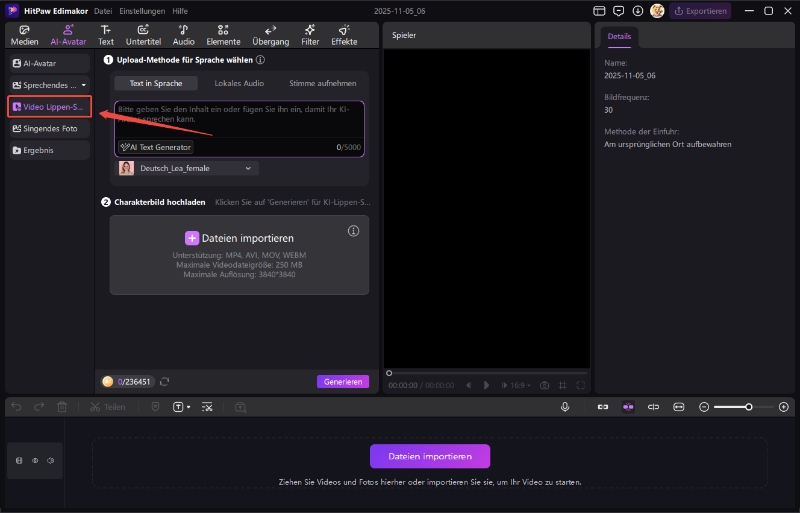Screen dimensions: 800x513
Task: Click fullscreen icon in the player controls
Action: [x=581, y=385]
